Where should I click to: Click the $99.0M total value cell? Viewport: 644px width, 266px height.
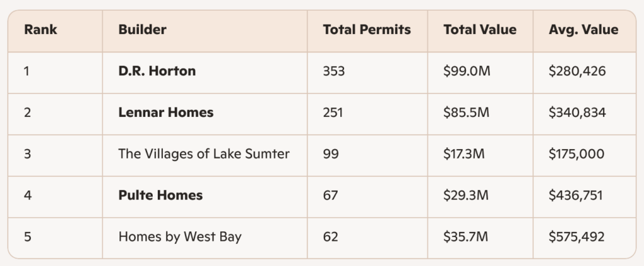[x=466, y=71]
